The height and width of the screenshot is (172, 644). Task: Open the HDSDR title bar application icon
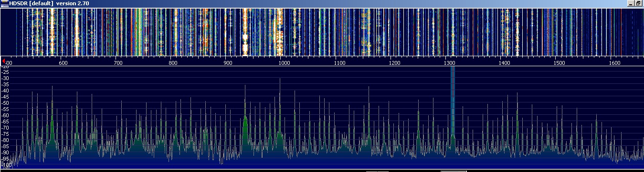pos(4,3)
